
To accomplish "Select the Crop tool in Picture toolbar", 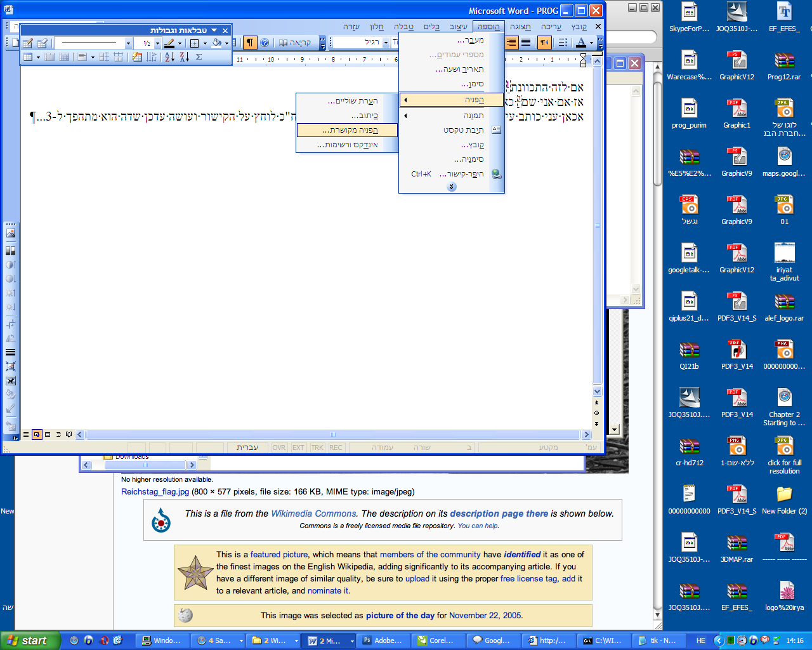I will 10,324.
